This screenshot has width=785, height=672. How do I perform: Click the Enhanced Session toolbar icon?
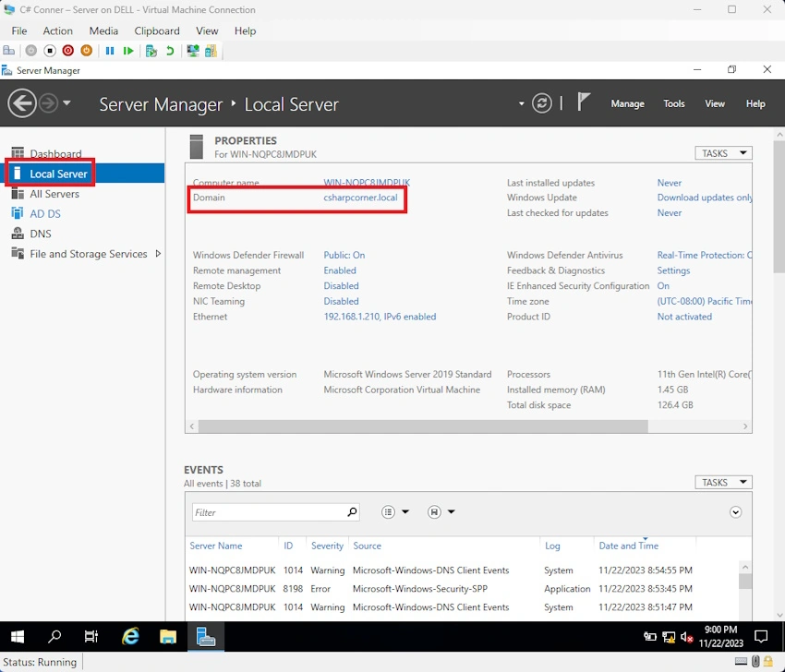pos(193,51)
